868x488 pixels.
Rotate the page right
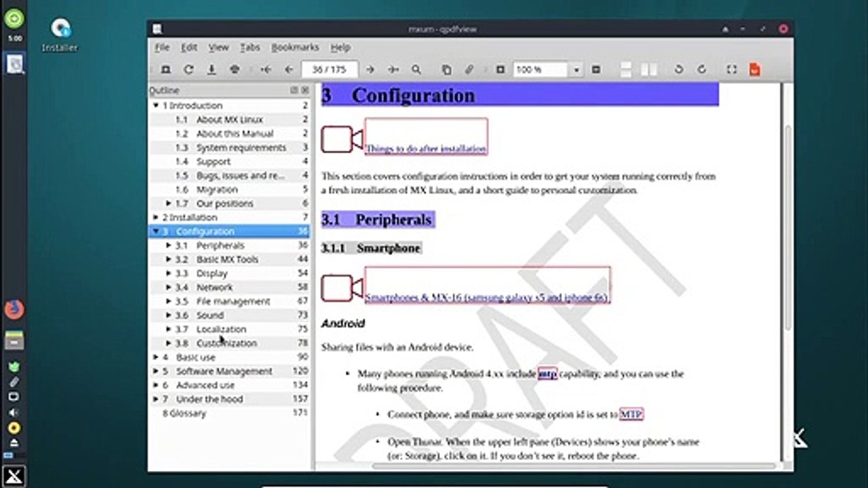702,70
